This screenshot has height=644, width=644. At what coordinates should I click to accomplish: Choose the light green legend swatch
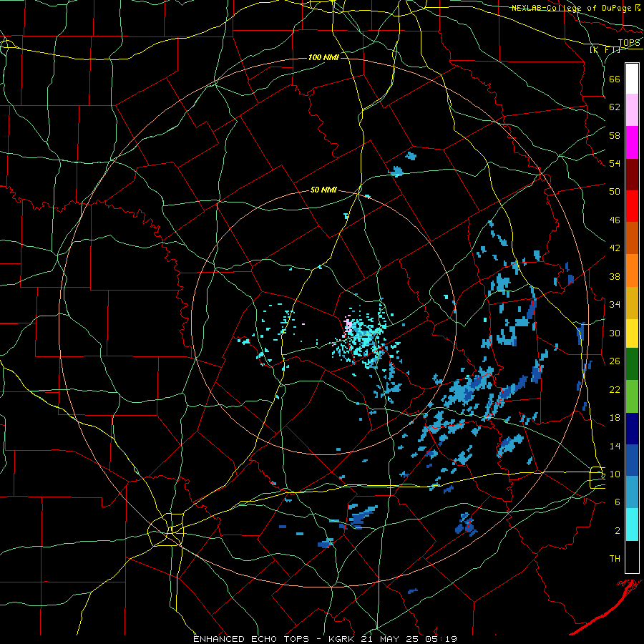[x=632, y=396]
